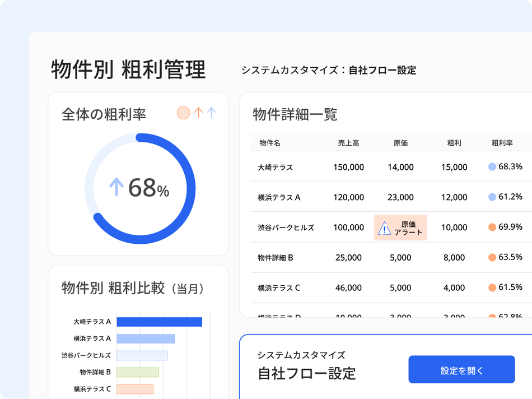532x399 pixels.
Task: Open the 物件詳細 B row name in table
Action: coord(275,258)
